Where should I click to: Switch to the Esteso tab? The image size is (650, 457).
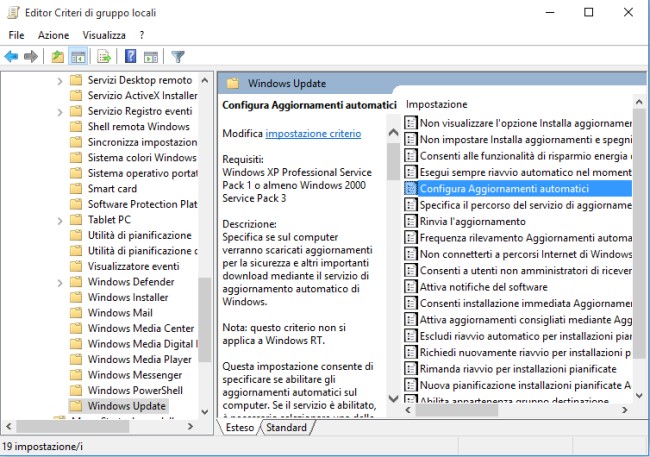coord(240,428)
